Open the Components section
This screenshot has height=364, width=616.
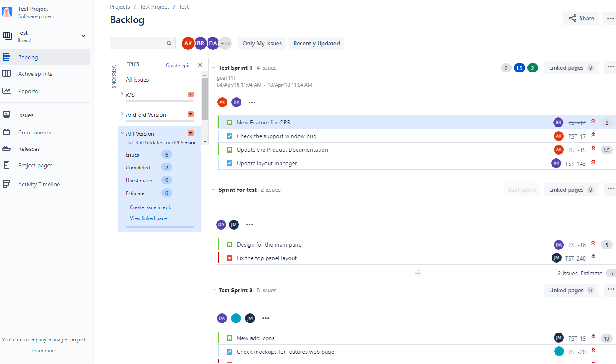[34, 132]
